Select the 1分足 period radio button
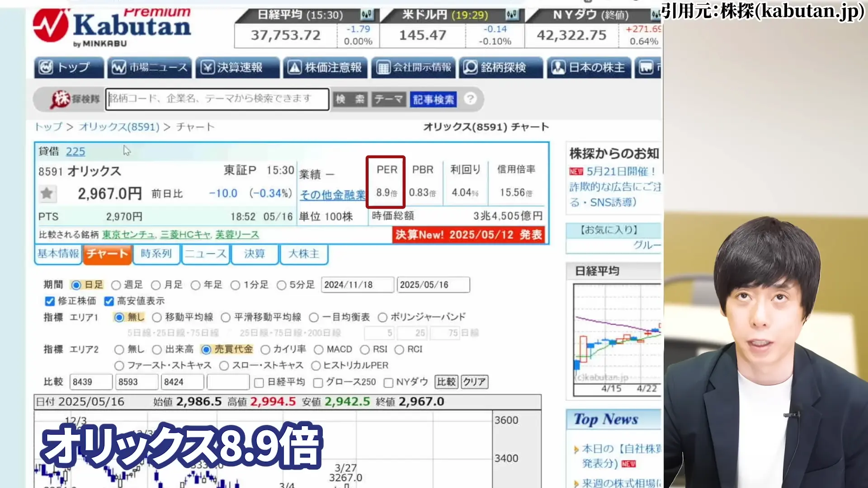Viewport: 868px width, 488px height. [x=236, y=285]
